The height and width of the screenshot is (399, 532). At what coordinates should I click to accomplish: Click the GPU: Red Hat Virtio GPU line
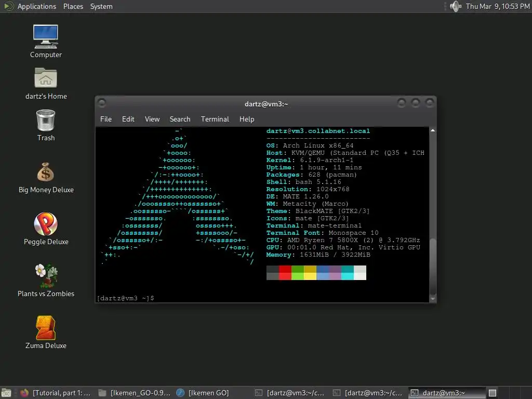point(343,247)
